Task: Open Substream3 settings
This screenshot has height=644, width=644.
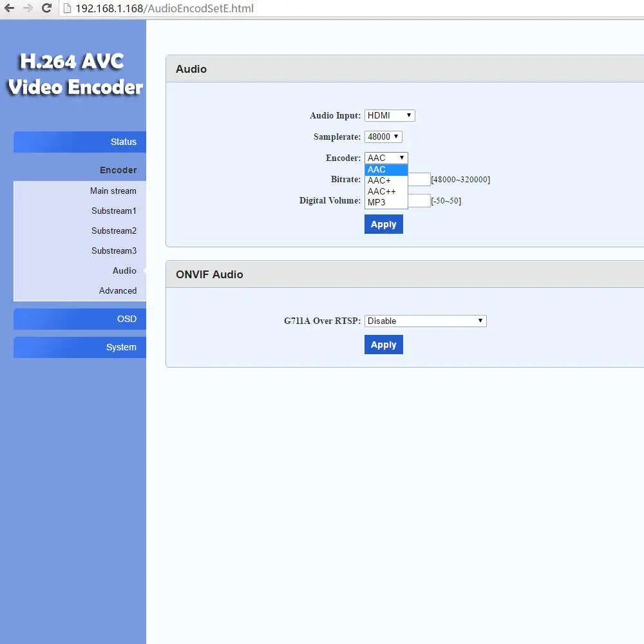Action: [x=114, y=251]
